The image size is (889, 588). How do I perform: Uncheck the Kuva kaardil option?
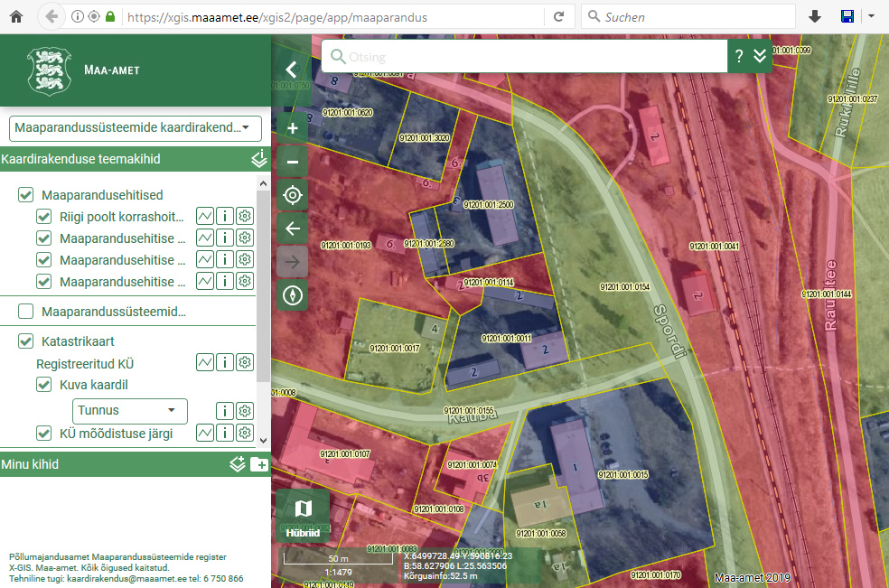tap(43, 385)
